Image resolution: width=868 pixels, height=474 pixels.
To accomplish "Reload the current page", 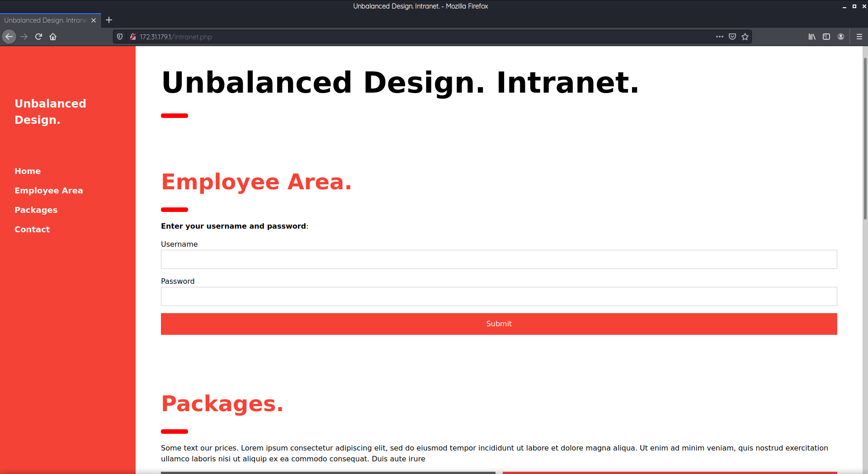I will pyautogui.click(x=38, y=37).
